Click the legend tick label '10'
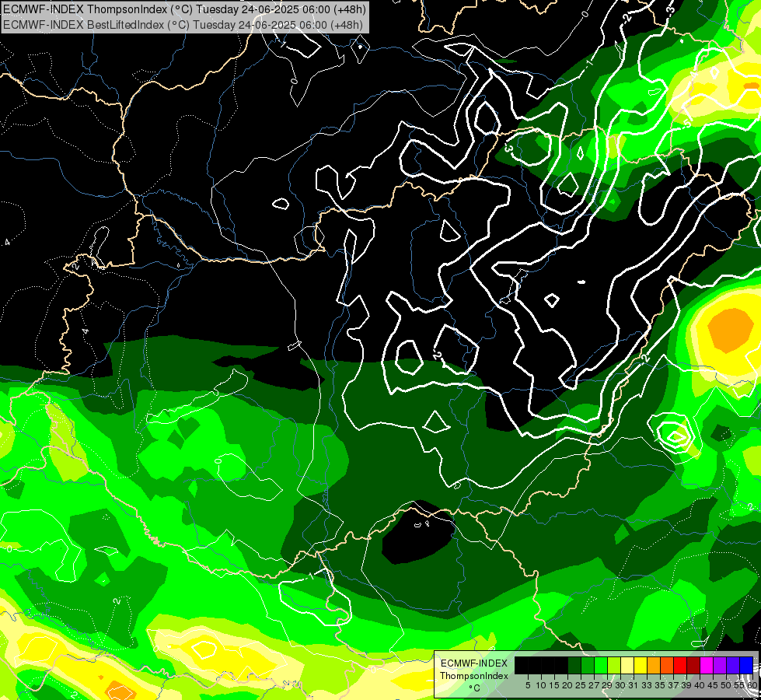 pyautogui.click(x=541, y=685)
